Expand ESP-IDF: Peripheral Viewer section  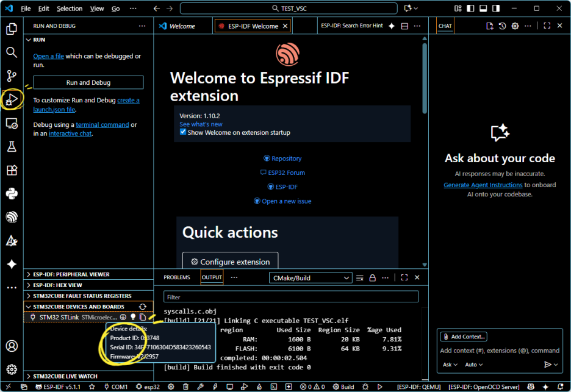[88, 274]
